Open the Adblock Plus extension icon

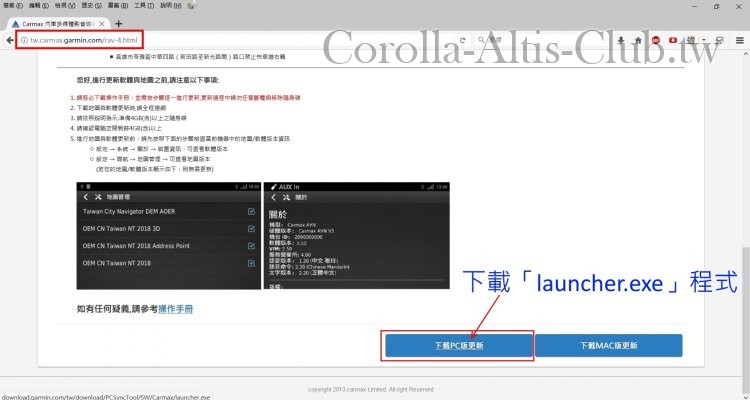coord(655,40)
